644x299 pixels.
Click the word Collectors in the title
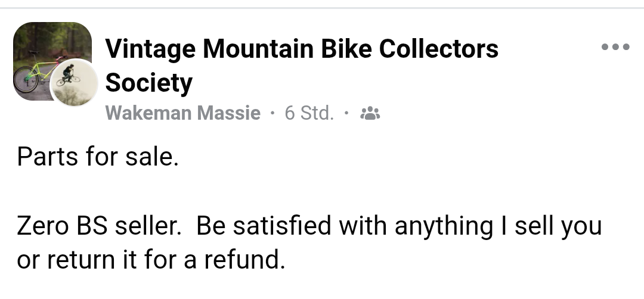pyautogui.click(x=438, y=49)
